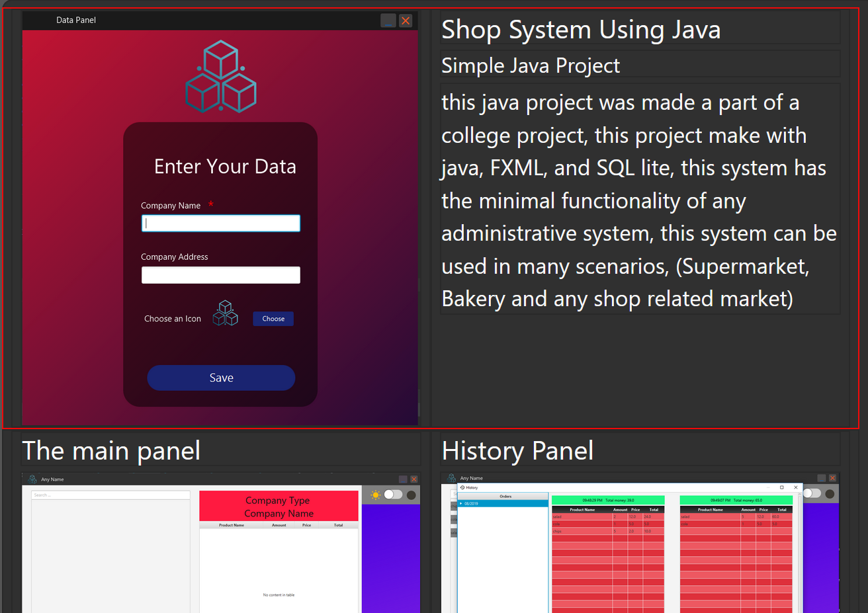Click the app icon beside Any Name in main panel
Image resolution: width=868 pixels, height=613 pixels.
pyautogui.click(x=32, y=479)
